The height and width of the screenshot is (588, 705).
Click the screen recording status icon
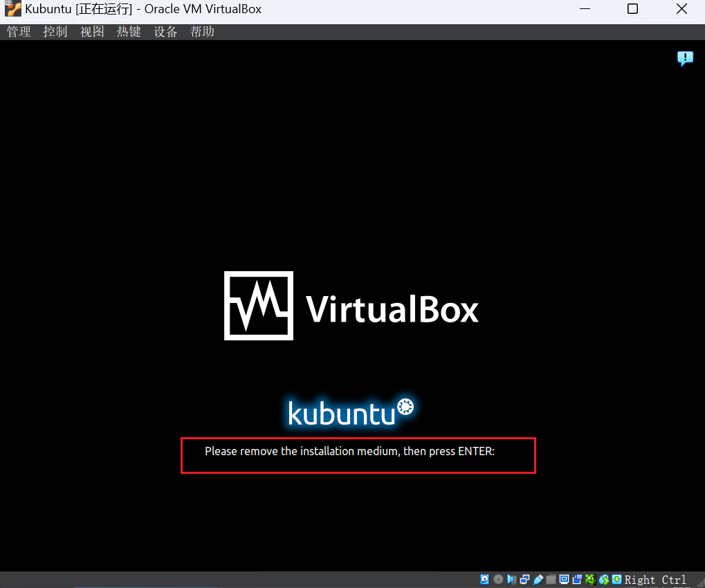click(577, 580)
